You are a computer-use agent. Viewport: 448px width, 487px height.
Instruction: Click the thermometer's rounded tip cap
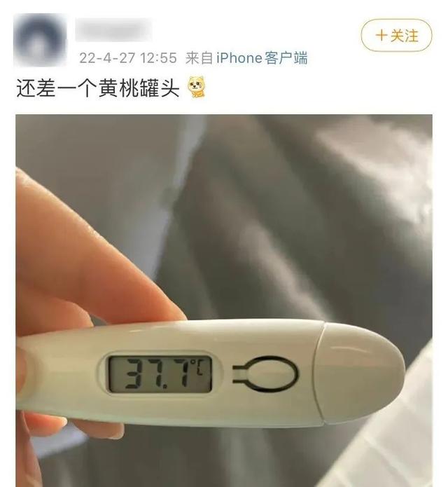(x=360, y=373)
